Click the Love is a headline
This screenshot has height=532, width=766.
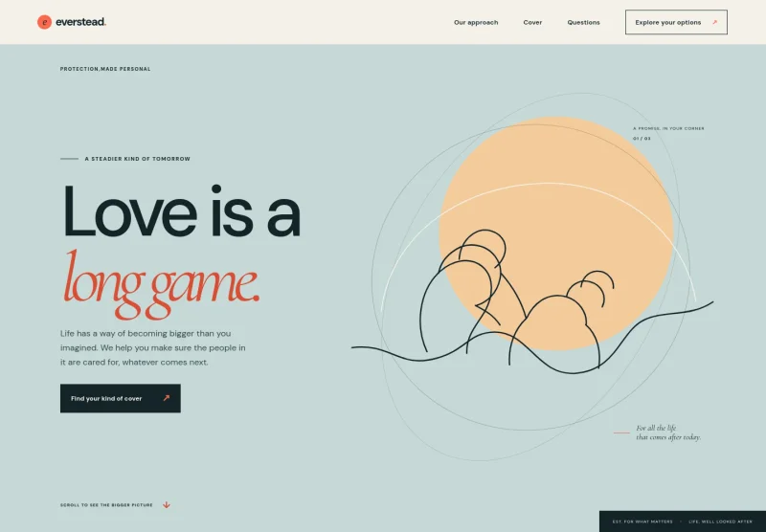[x=181, y=211]
